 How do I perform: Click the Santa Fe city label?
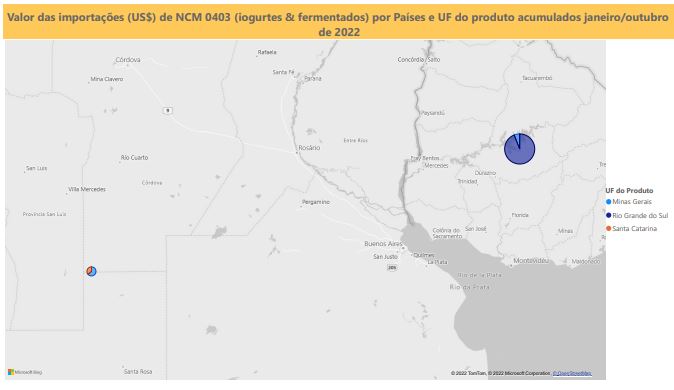pos(283,72)
